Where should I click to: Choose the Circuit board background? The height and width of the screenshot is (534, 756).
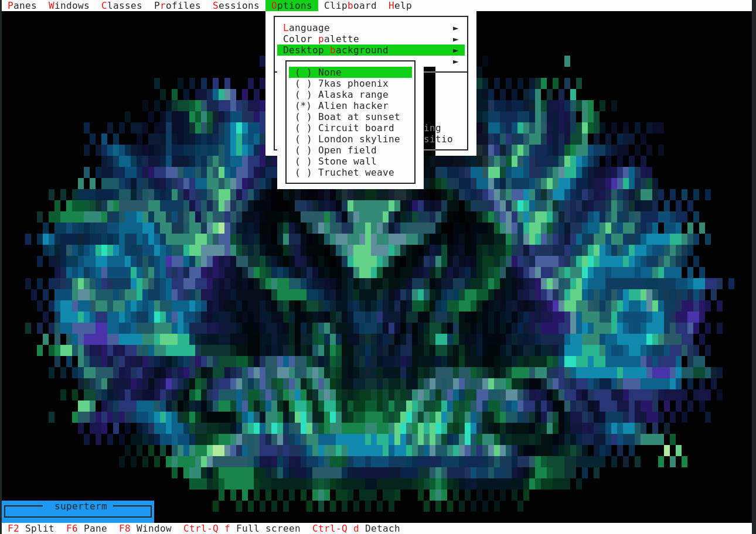[350, 128]
